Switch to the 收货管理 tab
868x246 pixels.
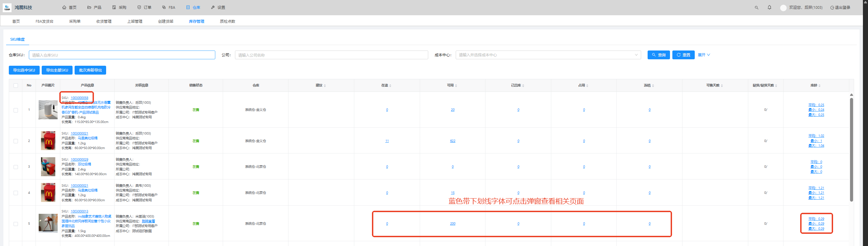click(x=104, y=21)
